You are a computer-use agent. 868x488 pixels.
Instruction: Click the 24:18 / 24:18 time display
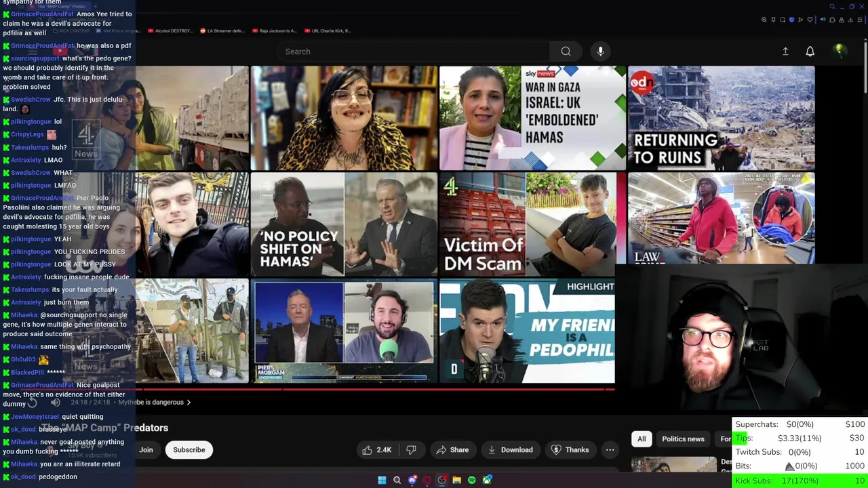90,403
